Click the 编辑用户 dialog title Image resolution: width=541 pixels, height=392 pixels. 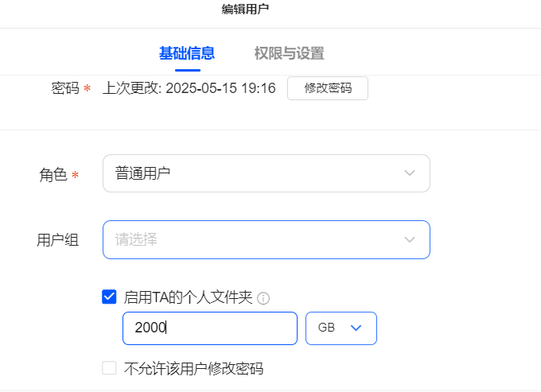[245, 9]
